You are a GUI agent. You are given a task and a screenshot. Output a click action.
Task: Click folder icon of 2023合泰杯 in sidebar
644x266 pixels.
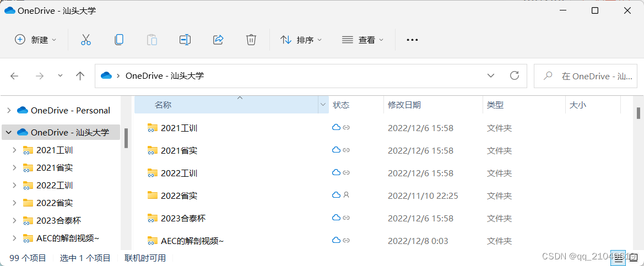pos(28,221)
